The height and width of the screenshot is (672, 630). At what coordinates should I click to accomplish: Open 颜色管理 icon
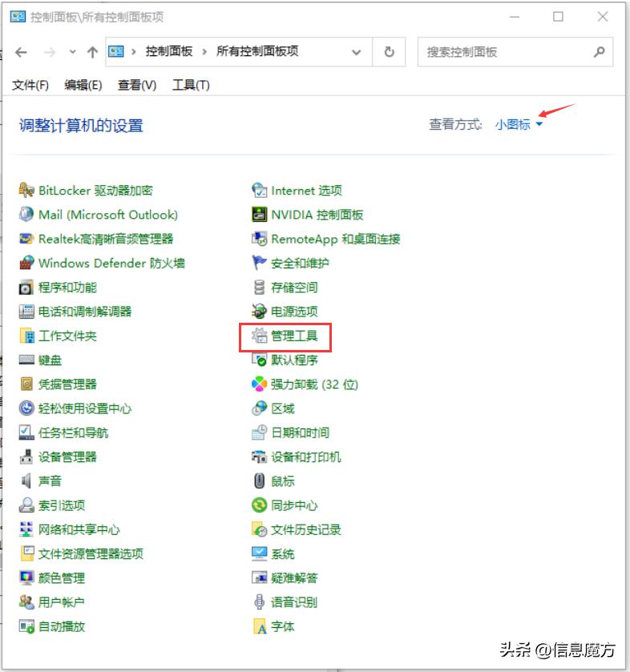pyautogui.click(x=26, y=577)
